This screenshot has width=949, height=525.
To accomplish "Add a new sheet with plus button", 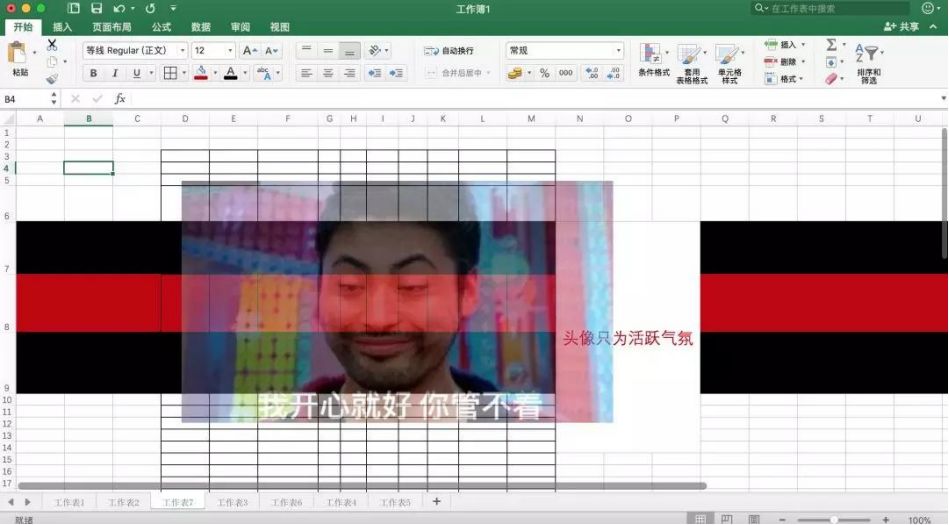I will click(436, 501).
